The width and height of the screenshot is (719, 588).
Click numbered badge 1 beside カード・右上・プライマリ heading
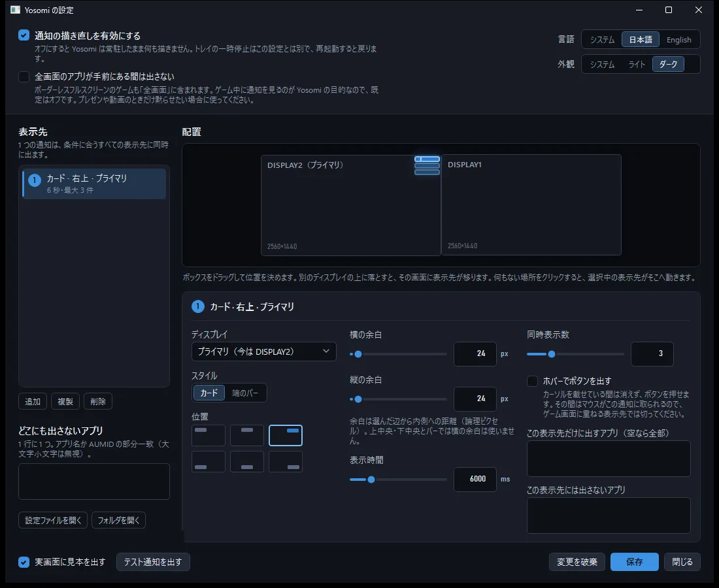click(x=197, y=306)
